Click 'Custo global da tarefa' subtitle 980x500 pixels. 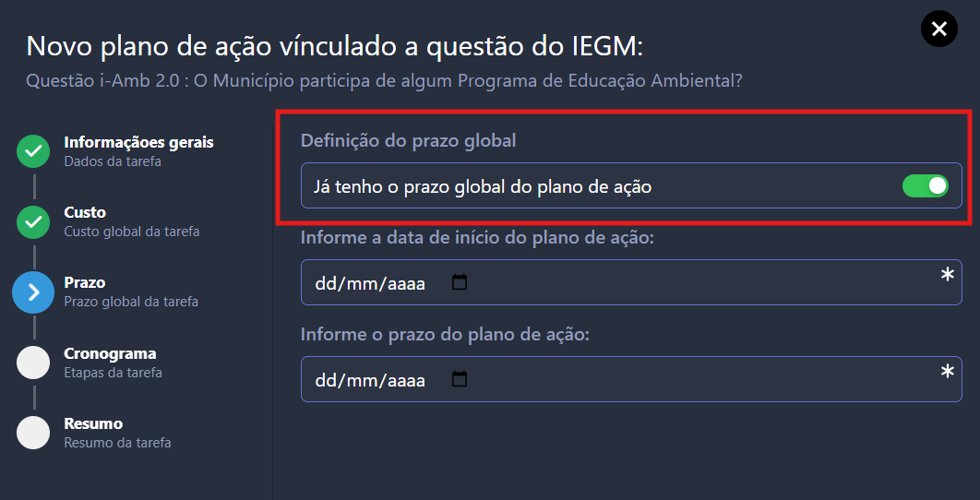[x=132, y=232]
